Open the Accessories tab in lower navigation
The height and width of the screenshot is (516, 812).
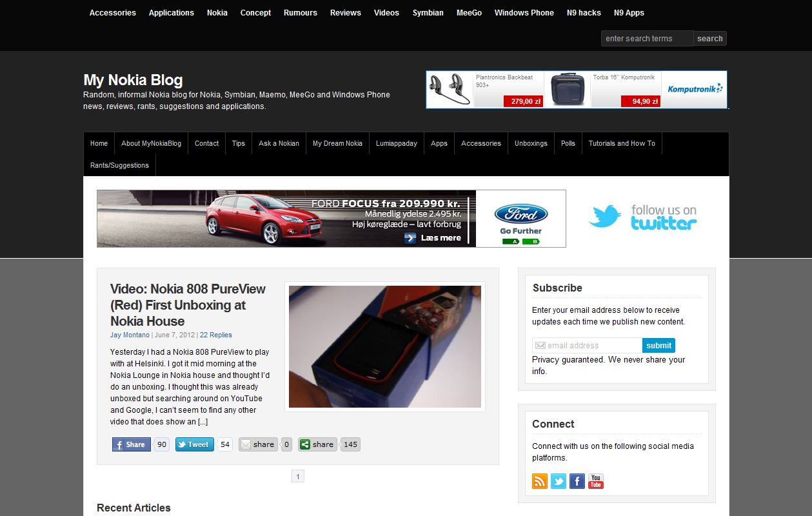point(481,143)
